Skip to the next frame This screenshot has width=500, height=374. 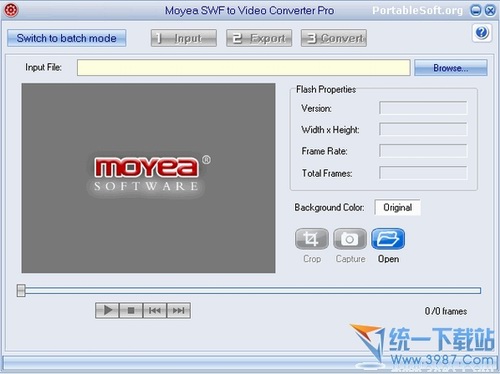pos(178,310)
